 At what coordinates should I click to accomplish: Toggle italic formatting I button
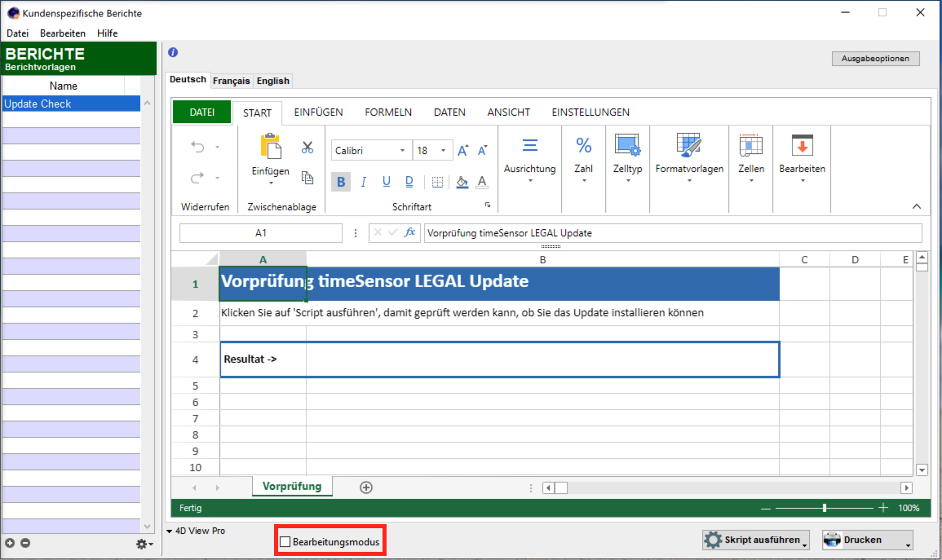(364, 182)
